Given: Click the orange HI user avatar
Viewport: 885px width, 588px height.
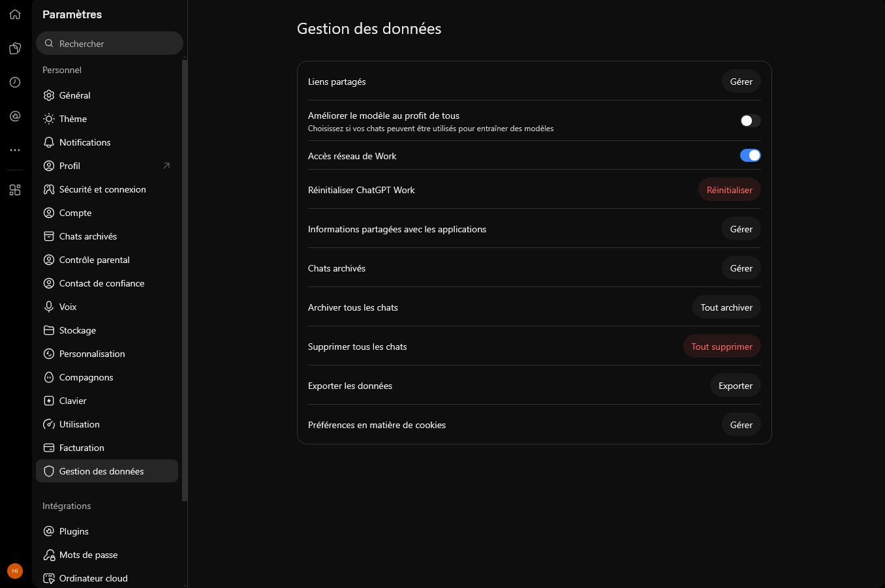Looking at the screenshot, I should point(15,571).
